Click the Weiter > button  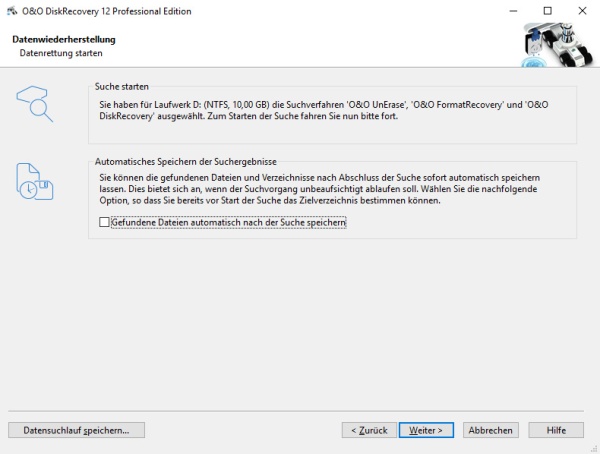pos(426,430)
